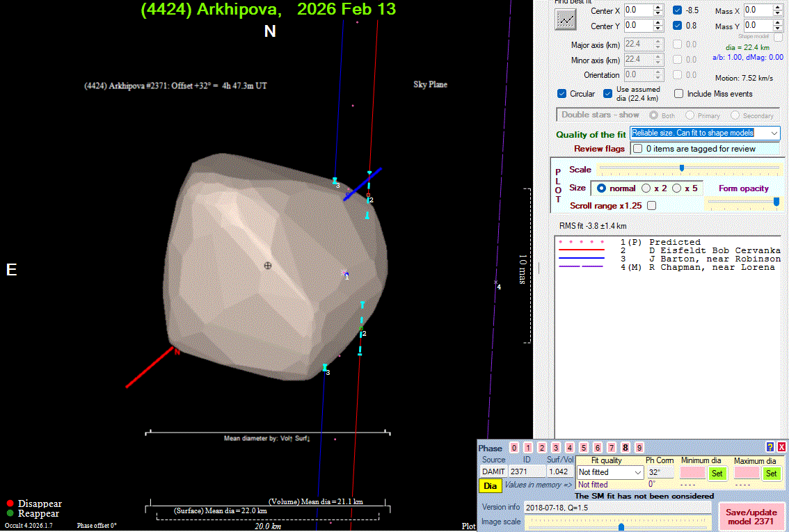Expand the Fit quality dropdown

click(637, 472)
